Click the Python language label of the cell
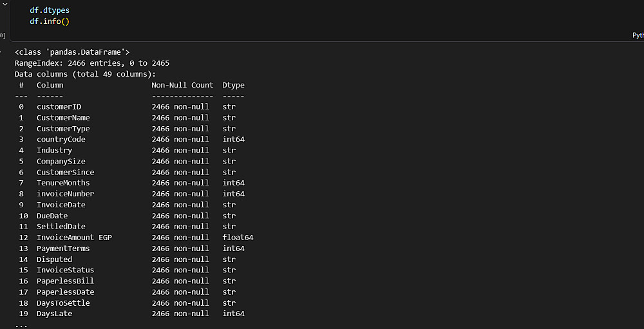The width and height of the screenshot is (644, 329). [638, 36]
